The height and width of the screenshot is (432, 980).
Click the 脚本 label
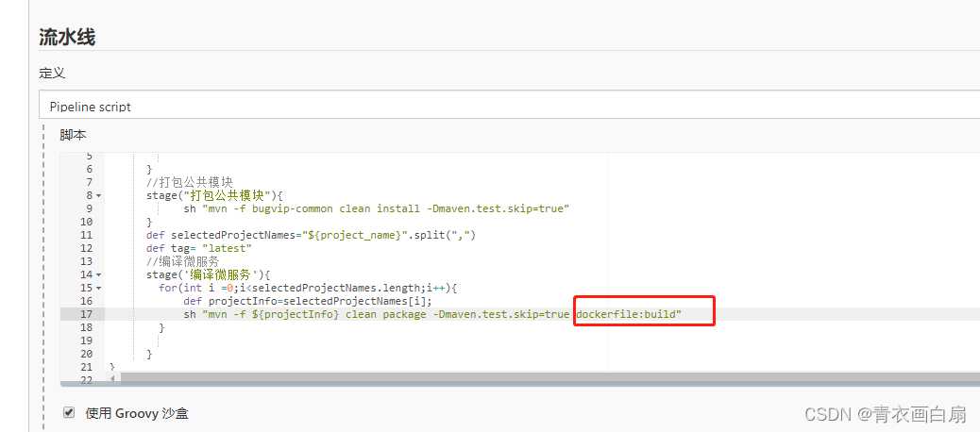coord(73,135)
